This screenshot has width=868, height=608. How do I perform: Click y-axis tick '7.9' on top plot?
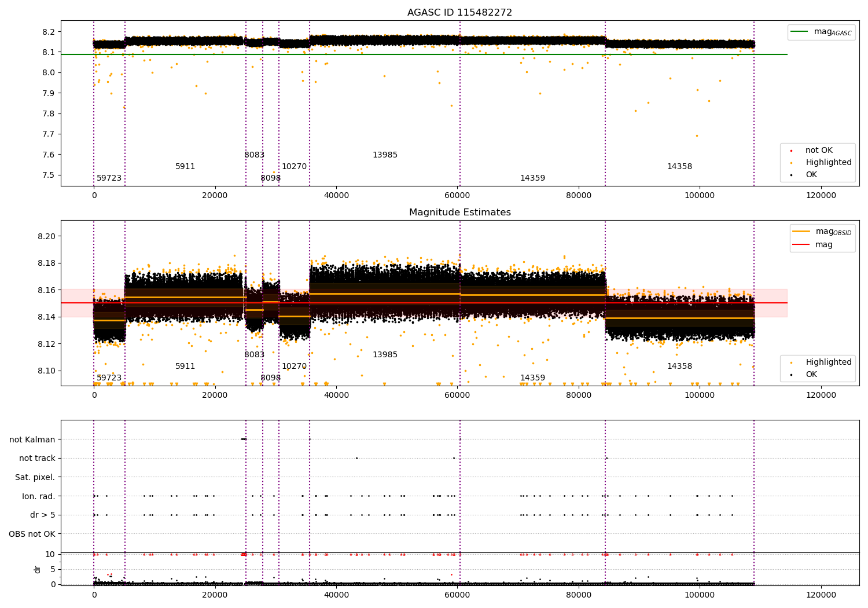(x=49, y=93)
